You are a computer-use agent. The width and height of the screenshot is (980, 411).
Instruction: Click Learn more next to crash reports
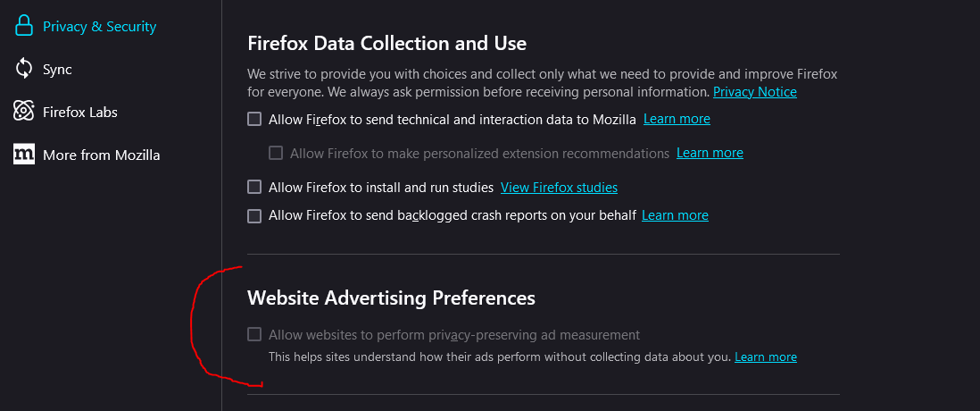[x=675, y=215]
